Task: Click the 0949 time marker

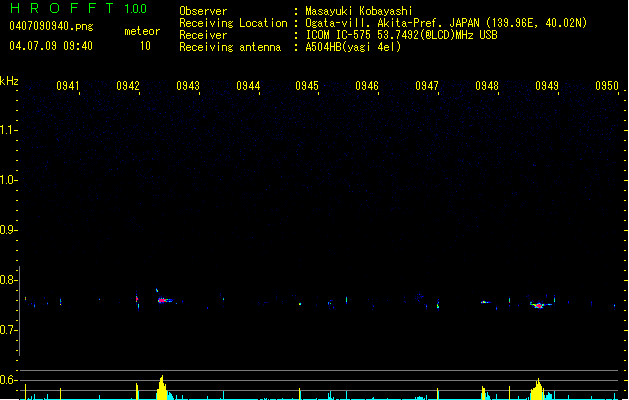Action: [547, 86]
